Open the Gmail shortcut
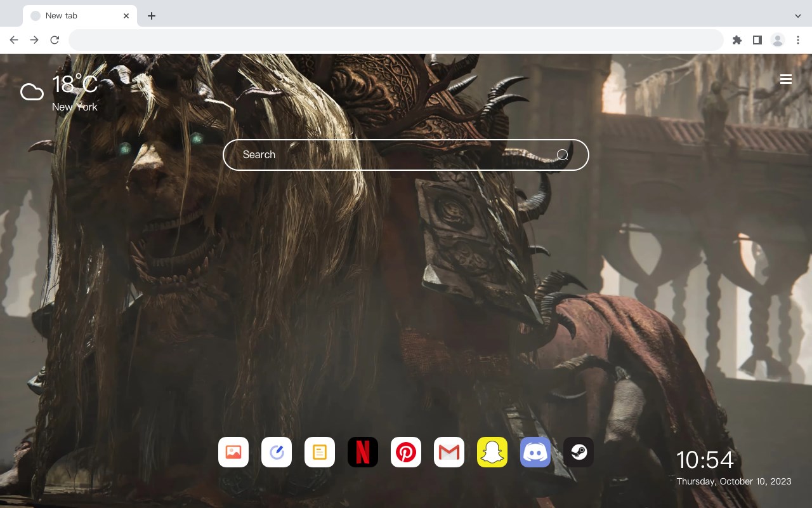Viewport: 812px width, 508px height. pyautogui.click(x=449, y=452)
